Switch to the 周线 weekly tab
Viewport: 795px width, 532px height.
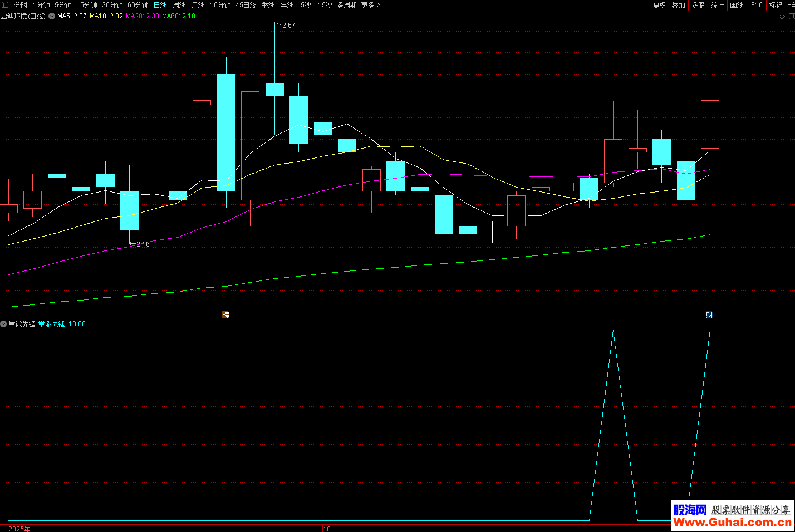point(179,5)
